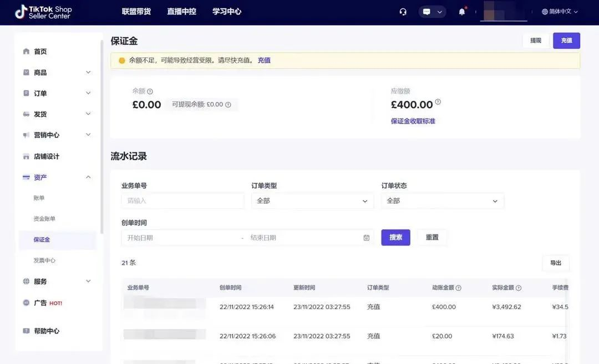Click the 导出 export button
Screen dimensions: 599x364
point(555,263)
